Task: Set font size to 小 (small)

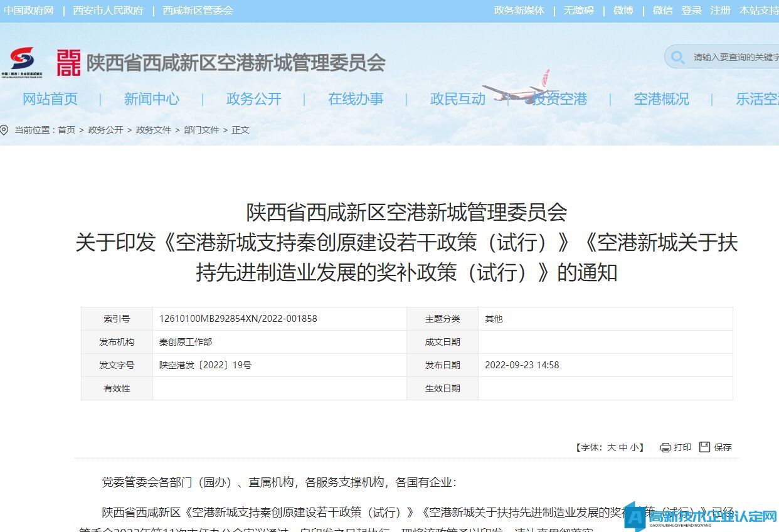Action: pyautogui.click(x=635, y=447)
